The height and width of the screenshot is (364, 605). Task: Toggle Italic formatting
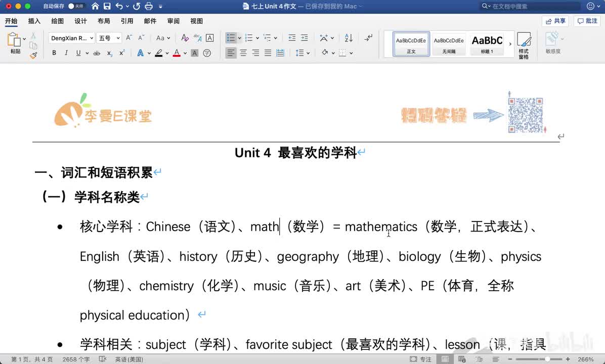[66, 53]
